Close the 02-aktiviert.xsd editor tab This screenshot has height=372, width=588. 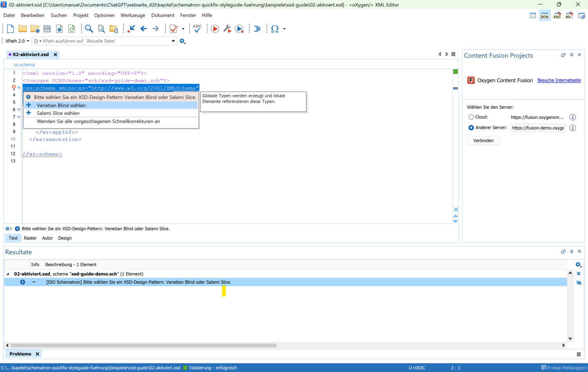pos(55,55)
